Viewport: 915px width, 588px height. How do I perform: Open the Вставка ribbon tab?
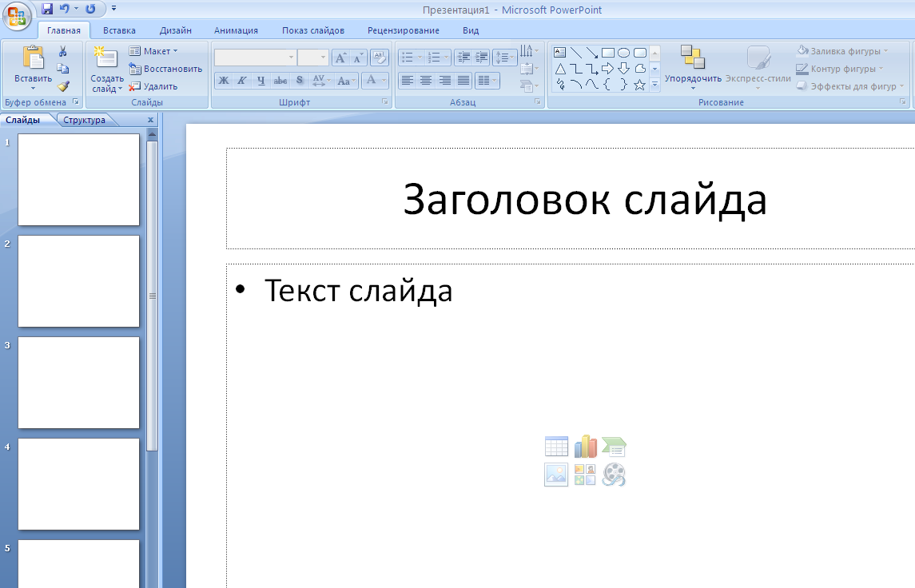coord(119,30)
